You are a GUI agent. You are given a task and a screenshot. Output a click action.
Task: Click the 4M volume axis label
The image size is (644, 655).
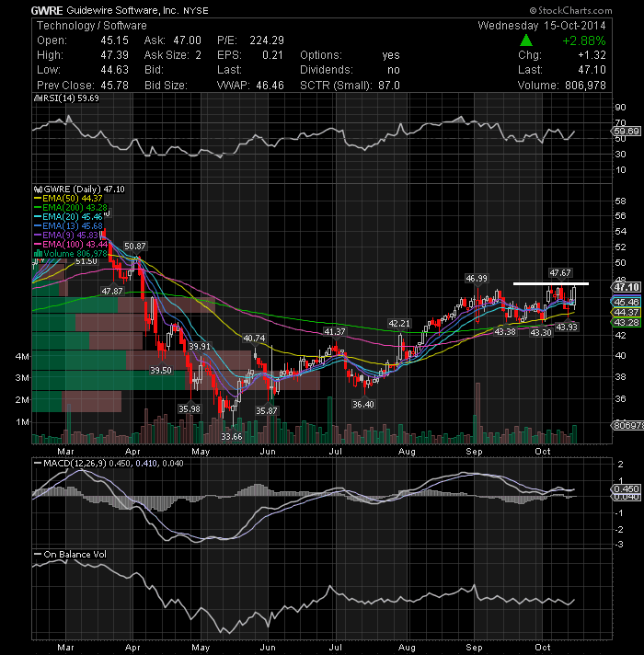(23, 356)
